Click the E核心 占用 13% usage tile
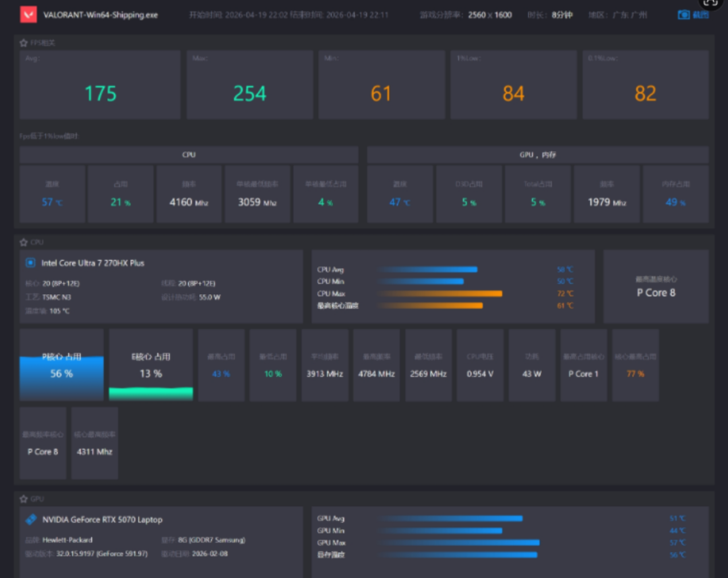This screenshot has width=728, height=578. pos(151,365)
